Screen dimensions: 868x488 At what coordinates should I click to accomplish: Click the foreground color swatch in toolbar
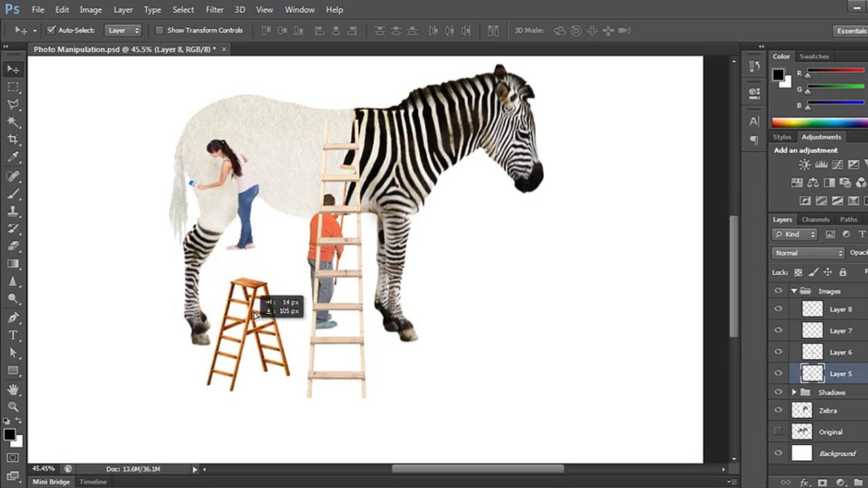(x=9, y=435)
